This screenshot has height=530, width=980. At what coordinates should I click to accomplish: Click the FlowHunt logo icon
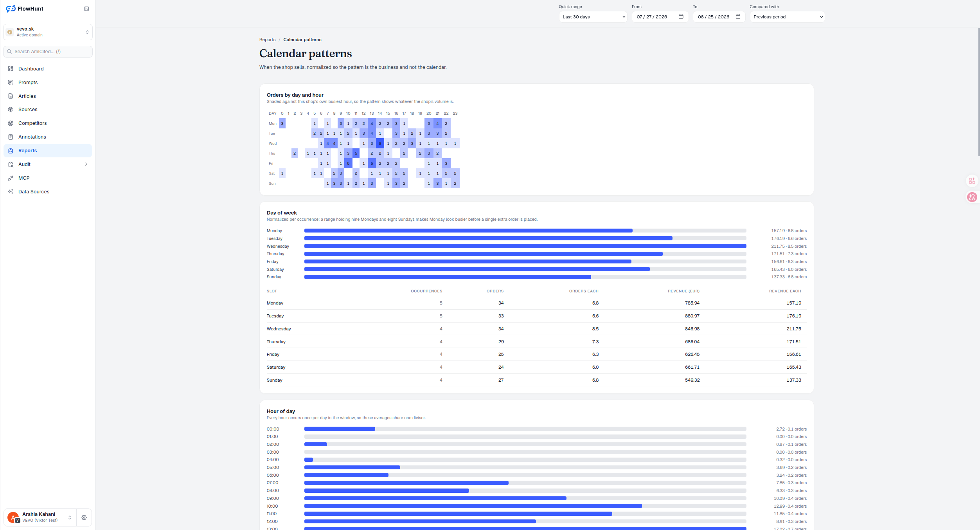[x=11, y=9]
